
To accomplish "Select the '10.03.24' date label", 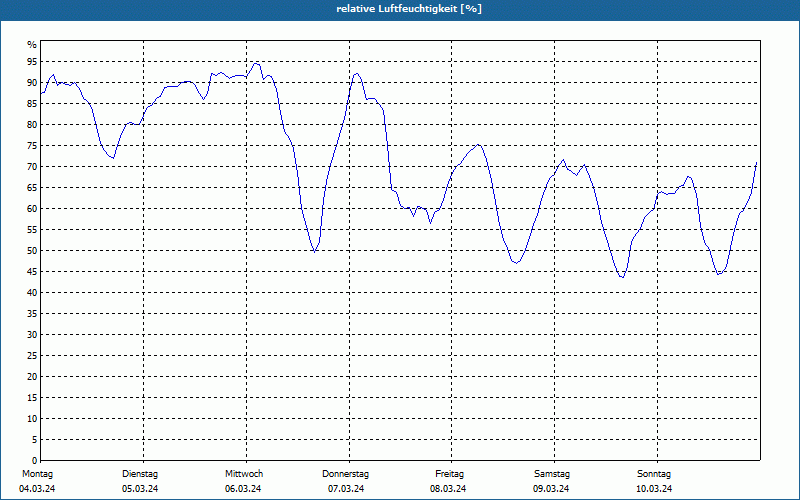I will tap(654, 489).
